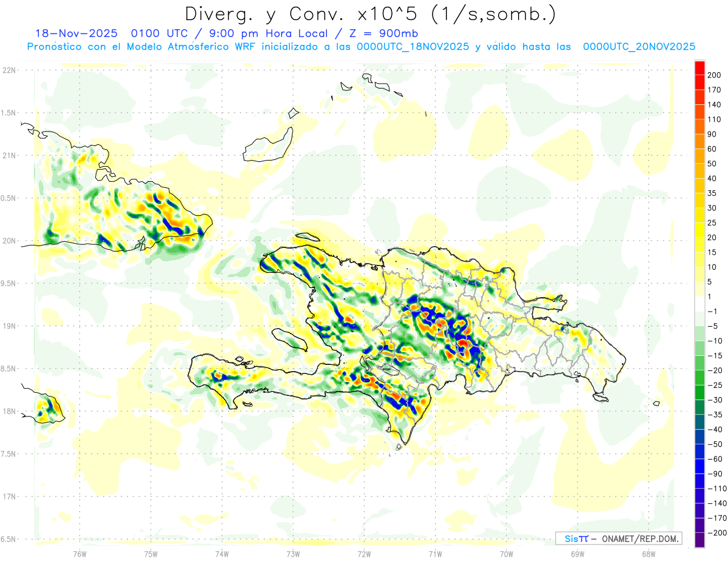This screenshot has height=562, width=728.
Task: Click the "-60" colorbar label
Action: (x=714, y=459)
